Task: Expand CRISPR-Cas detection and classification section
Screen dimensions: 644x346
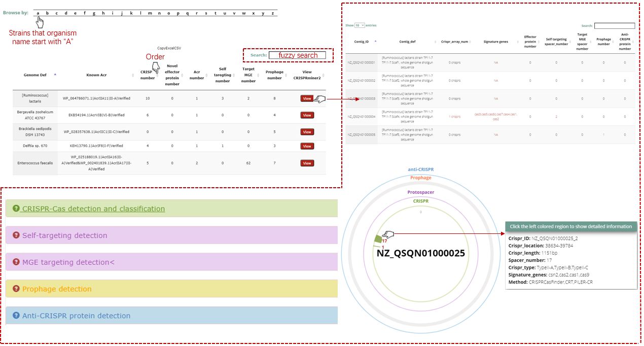Action: pyautogui.click(x=93, y=209)
